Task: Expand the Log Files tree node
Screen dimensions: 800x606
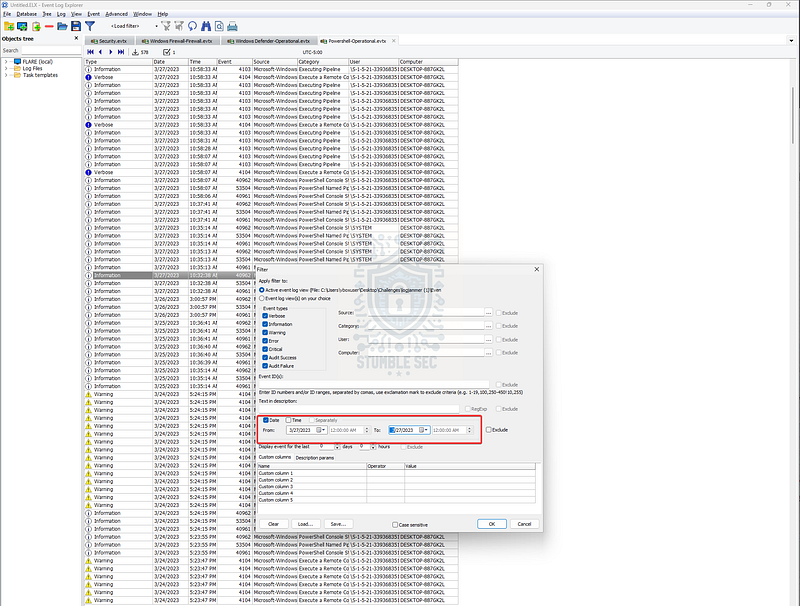Action: pyautogui.click(x=6, y=68)
